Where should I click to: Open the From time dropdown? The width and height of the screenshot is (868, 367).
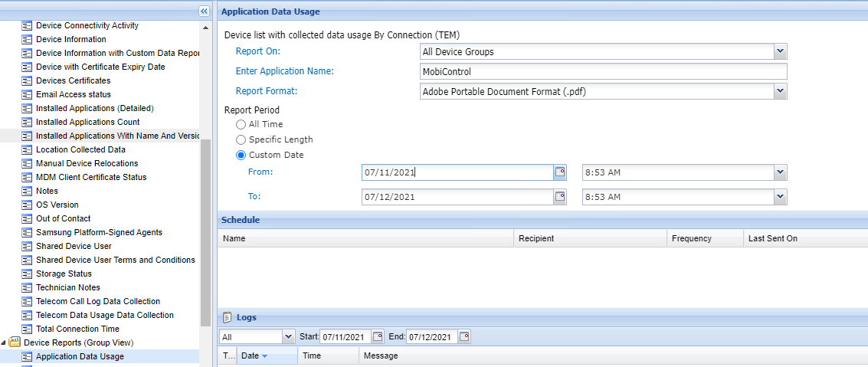tap(780, 172)
